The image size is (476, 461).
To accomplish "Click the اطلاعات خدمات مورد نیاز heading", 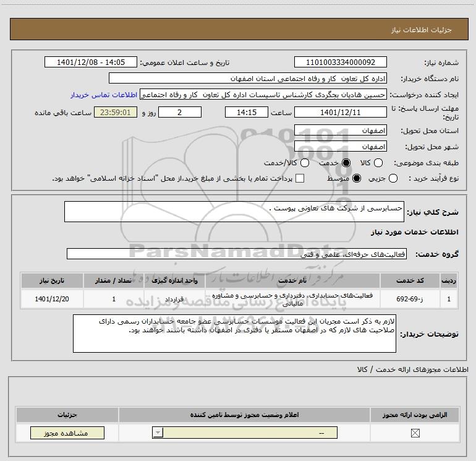I will [x=415, y=232].
